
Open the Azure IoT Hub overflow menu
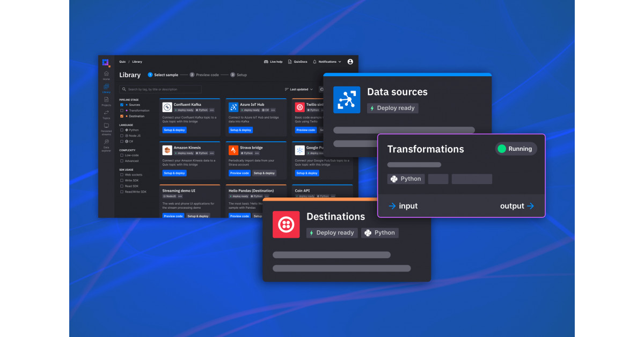[x=273, y=111]
